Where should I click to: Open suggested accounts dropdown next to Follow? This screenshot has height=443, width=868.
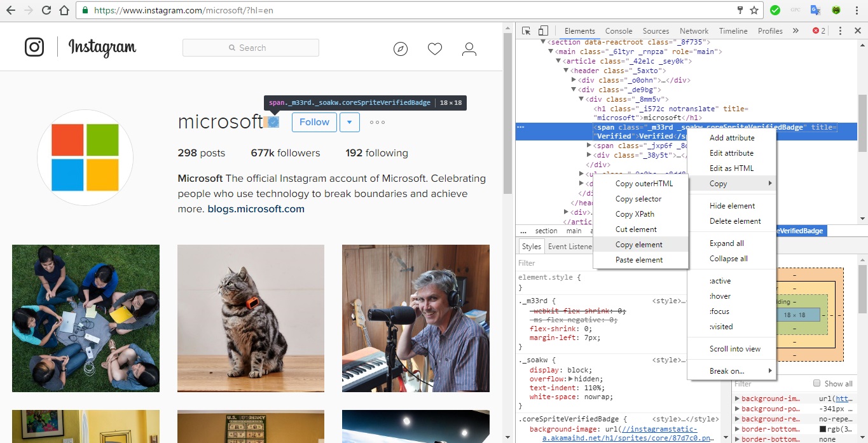[350, 122]
